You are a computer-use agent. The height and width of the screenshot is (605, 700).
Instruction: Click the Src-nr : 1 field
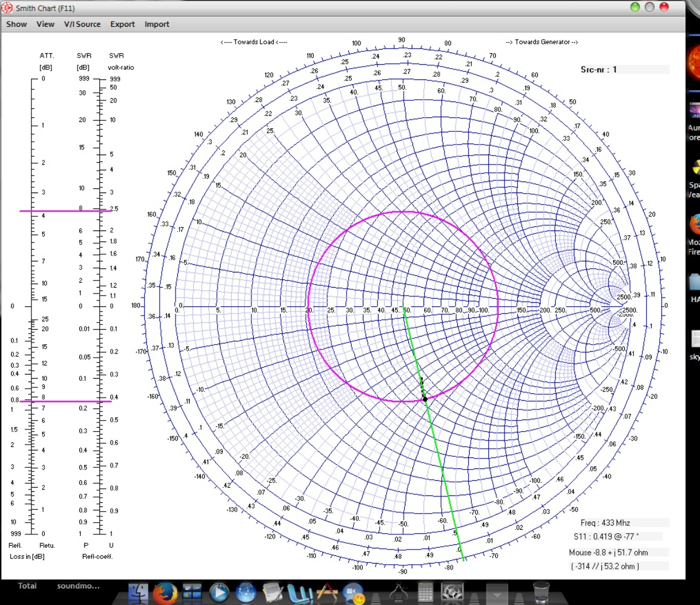pyautogui.click(x=624, y=69)
